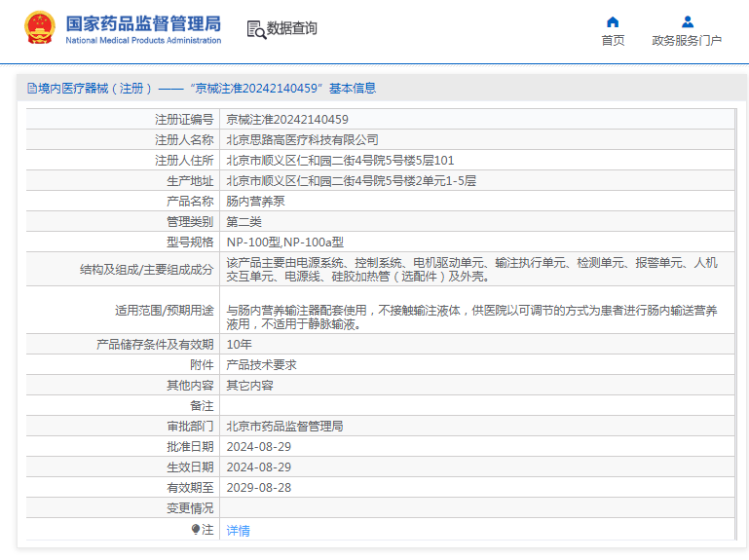Viewport: 749px width, 560px height.
Task: Select validity value 10年
Action: 239,345
